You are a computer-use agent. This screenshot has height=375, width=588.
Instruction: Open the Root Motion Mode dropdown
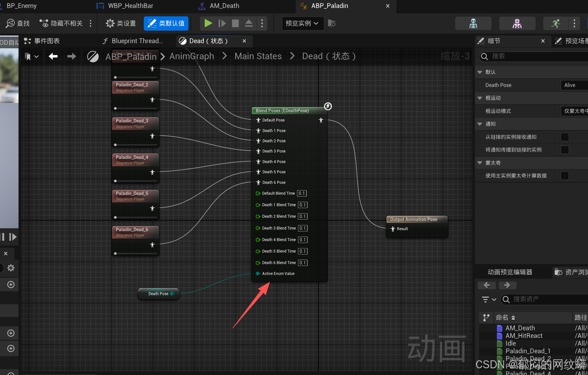(574, 111)
